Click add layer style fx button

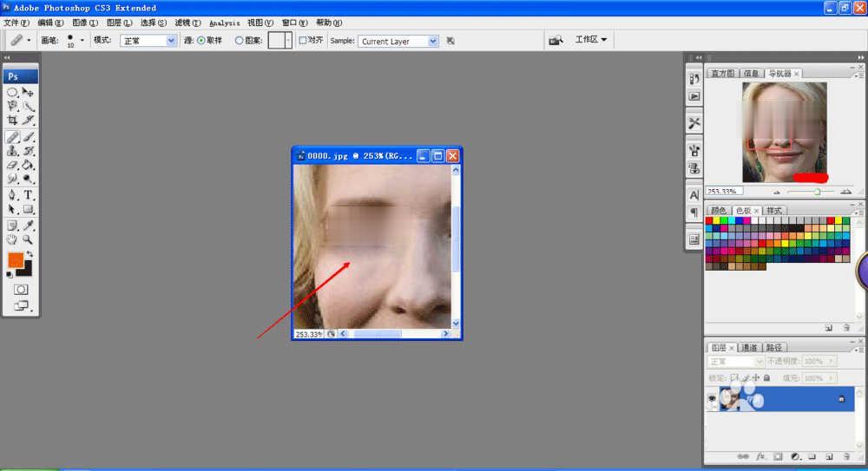[x=760, y=456]
